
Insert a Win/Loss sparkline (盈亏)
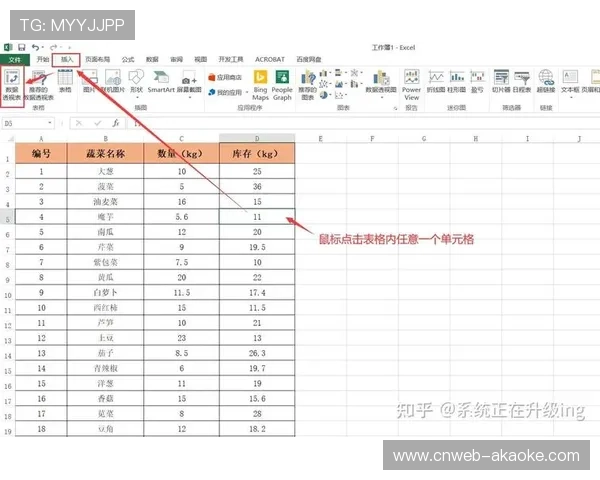point(477,81)
